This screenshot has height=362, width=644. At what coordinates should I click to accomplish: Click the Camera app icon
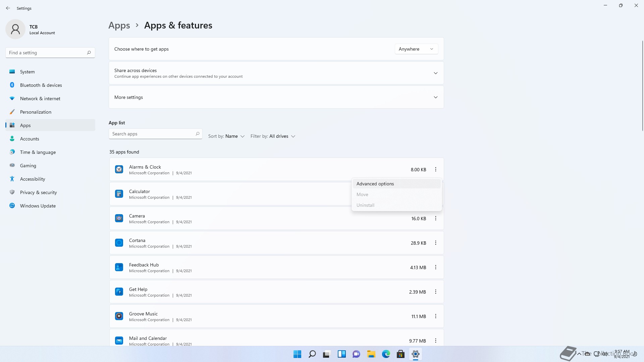tap(119, 219)
